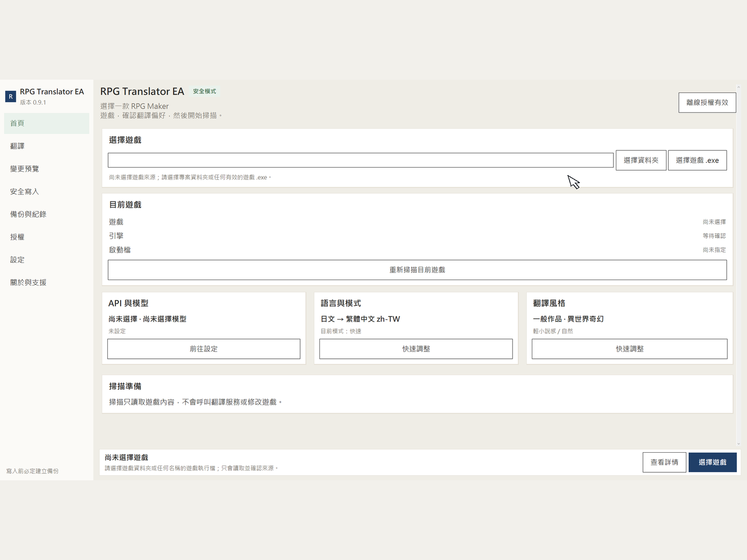This screenshot has height=560, width=747.
Task: Click the vertical scrollbar of the main panel
Action: pos(739,265)
